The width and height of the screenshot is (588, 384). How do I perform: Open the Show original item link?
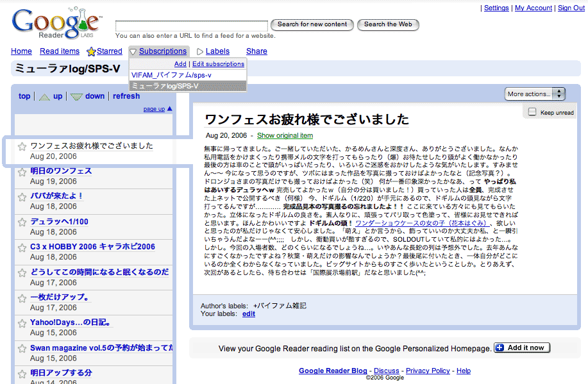click(285, 136)
